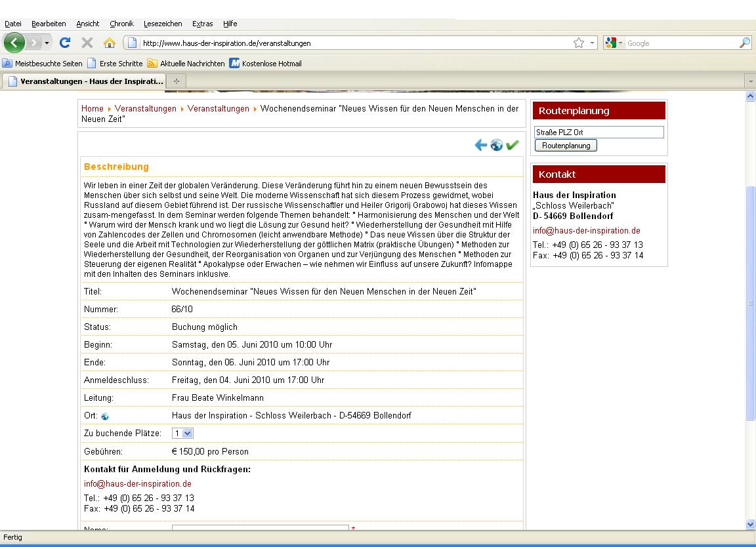Open the new tab plus button
The image size is (756, 547).
176,81
